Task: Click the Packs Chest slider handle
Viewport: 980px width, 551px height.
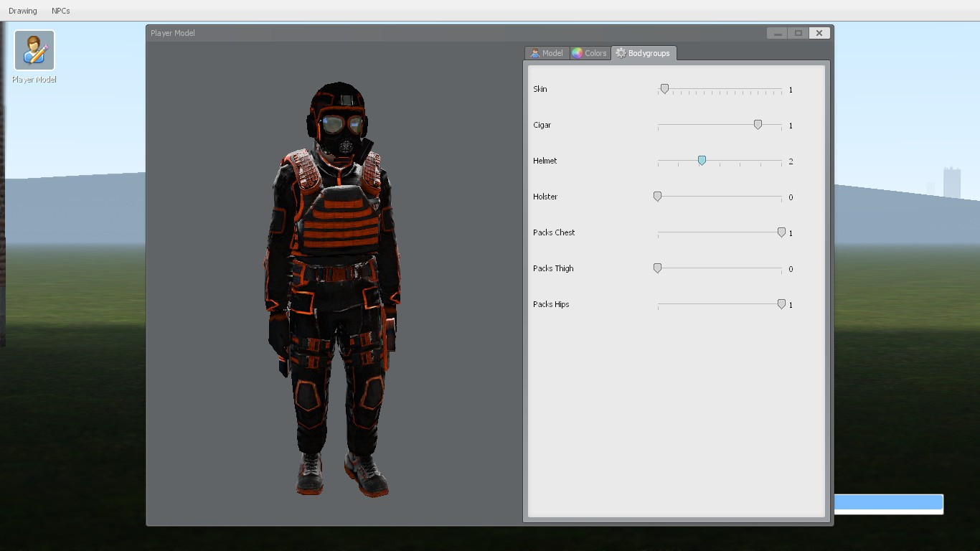Action: [781, 232]
